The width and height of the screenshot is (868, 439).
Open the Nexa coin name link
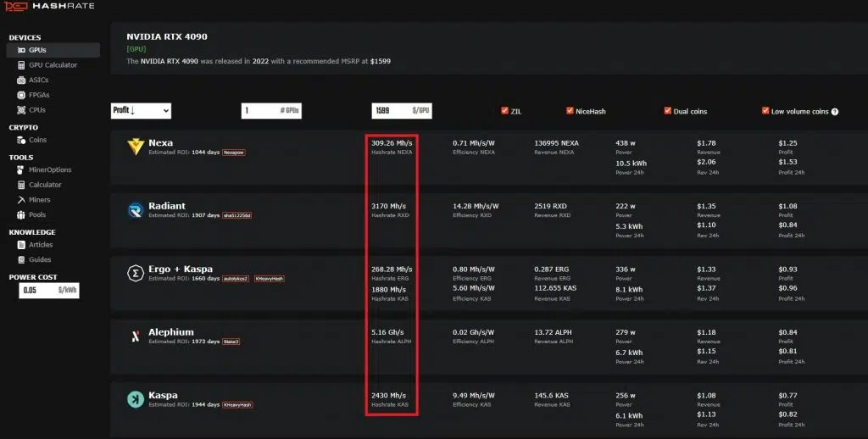tap(160, 143)
